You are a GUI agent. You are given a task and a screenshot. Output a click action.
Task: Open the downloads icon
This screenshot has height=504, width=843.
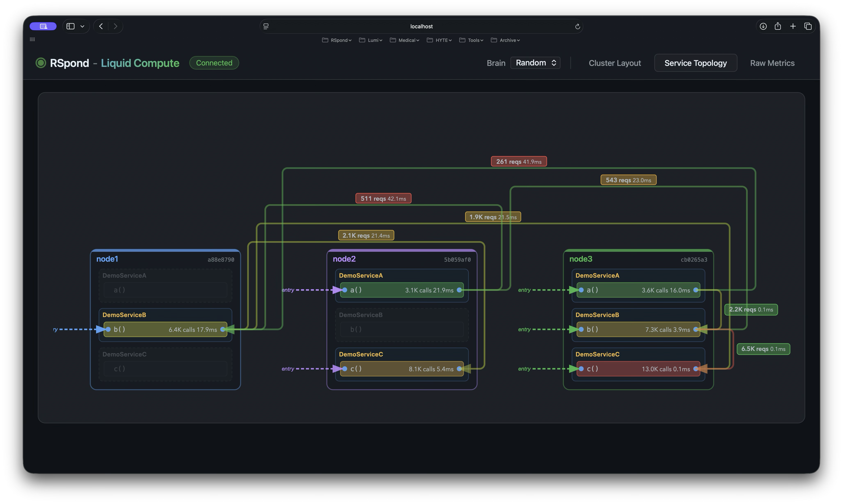coord(763,26)
